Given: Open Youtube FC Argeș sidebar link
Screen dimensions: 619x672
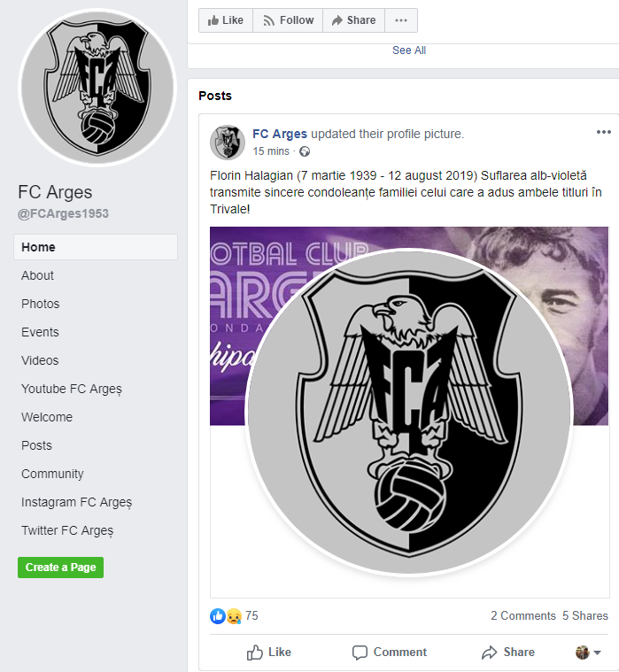Looking at the screenshot, I should (x=72, y=389).
